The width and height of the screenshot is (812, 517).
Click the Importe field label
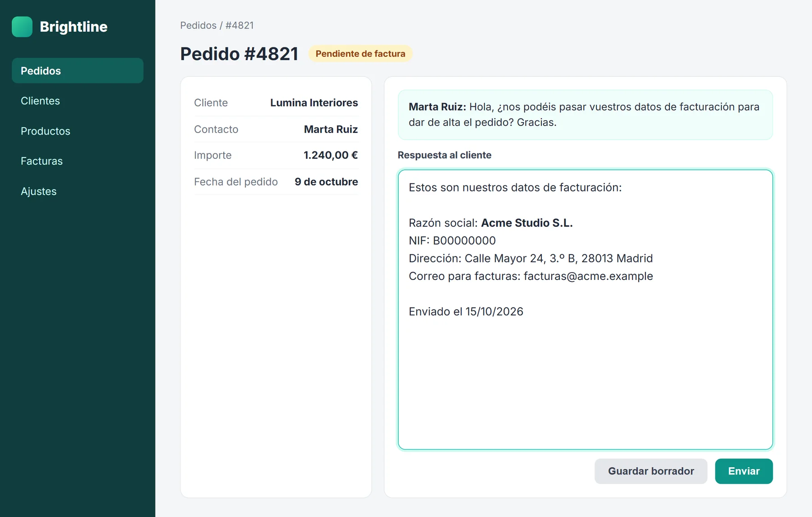(x=212, y=155)
